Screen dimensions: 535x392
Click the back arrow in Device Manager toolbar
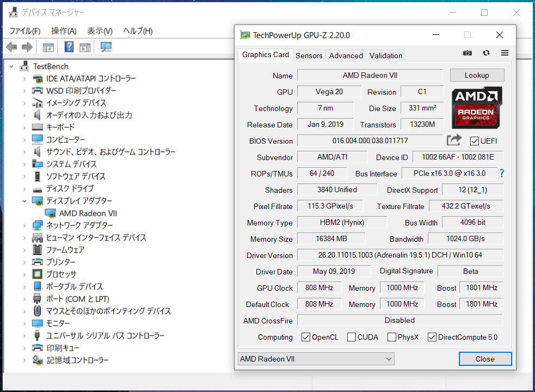tap(11, 47)
